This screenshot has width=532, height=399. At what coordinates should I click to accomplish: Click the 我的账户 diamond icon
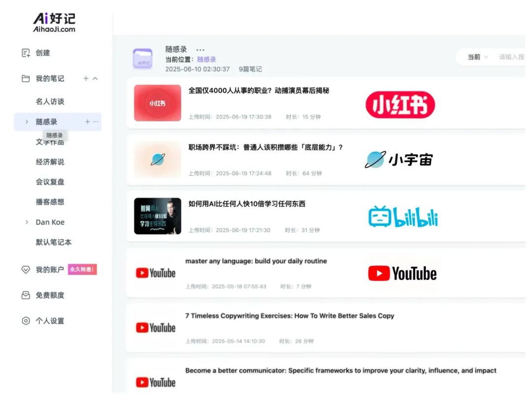[26, 270]
